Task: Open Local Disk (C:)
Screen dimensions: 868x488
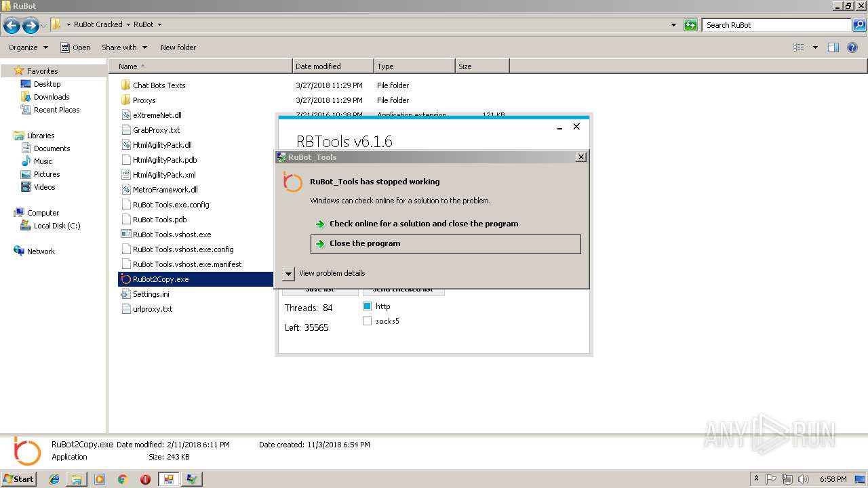Action: click(x=57, y=226)
